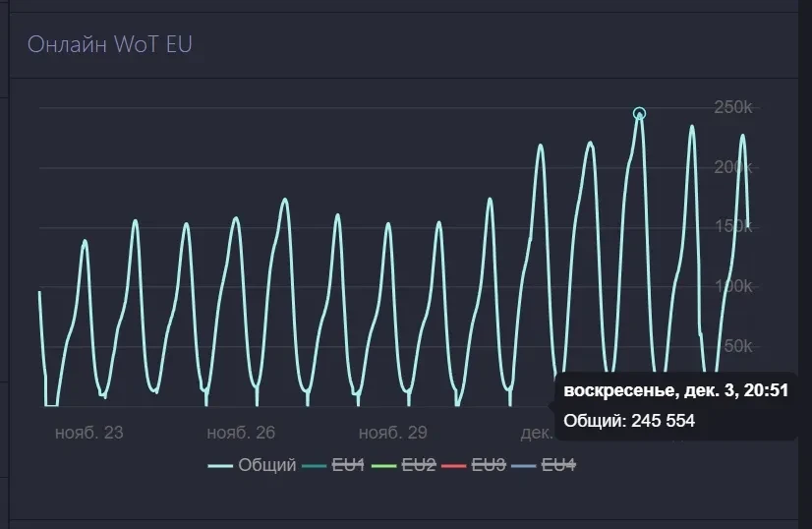Screen dimensions: 812x529
Task: Click the light cyan Общий legend line marker
Action: click(220, 465)
